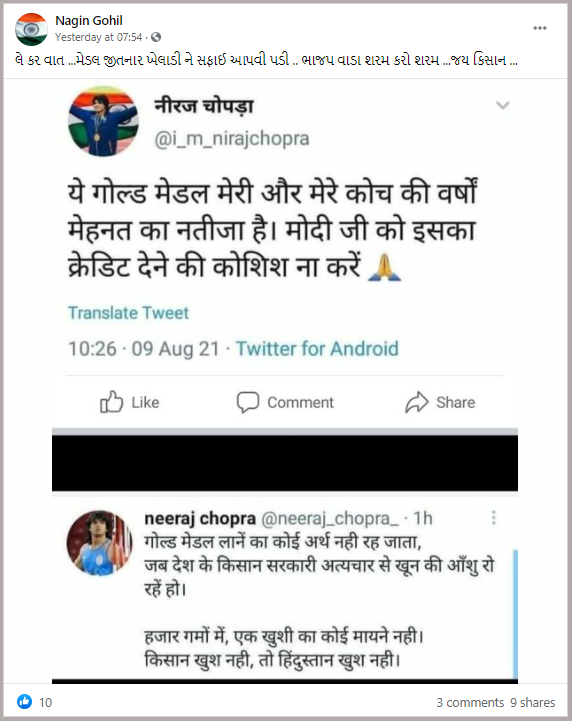This screenshot has width=572, height=721.
Task: Click the thumbs-up Like icon in the tweet
Action: point(111,402)
